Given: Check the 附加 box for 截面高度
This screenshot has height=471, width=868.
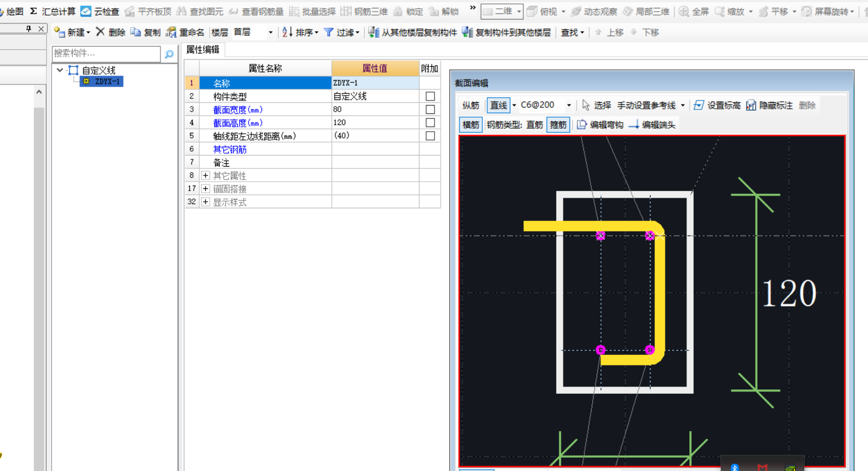Looking at the screenshot, I should click(x=430, y=123).
